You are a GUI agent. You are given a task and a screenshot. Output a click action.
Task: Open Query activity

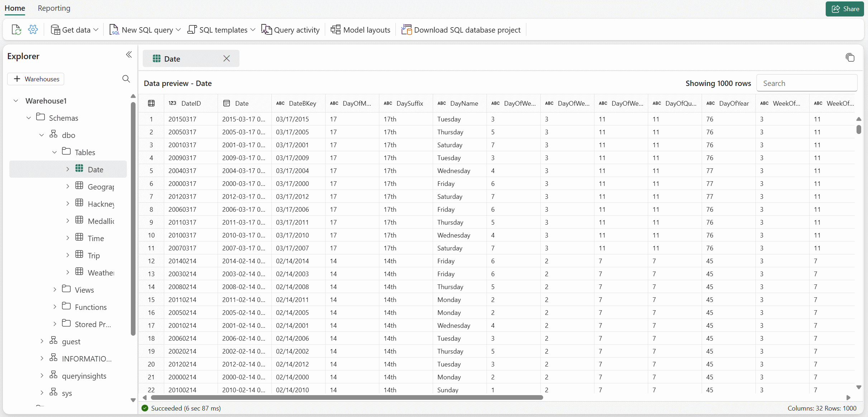coord(290,30)
